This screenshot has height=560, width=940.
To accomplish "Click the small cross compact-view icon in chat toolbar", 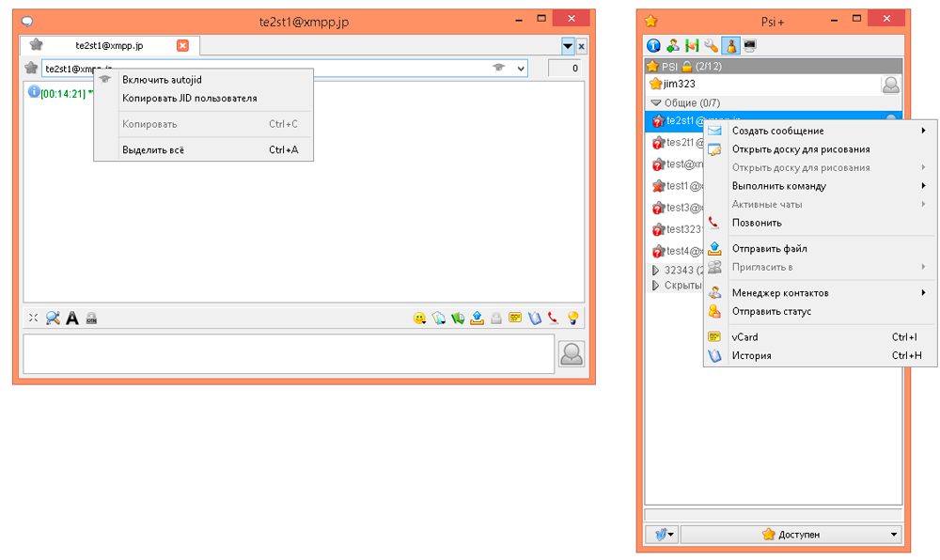I will pos(34,318).
